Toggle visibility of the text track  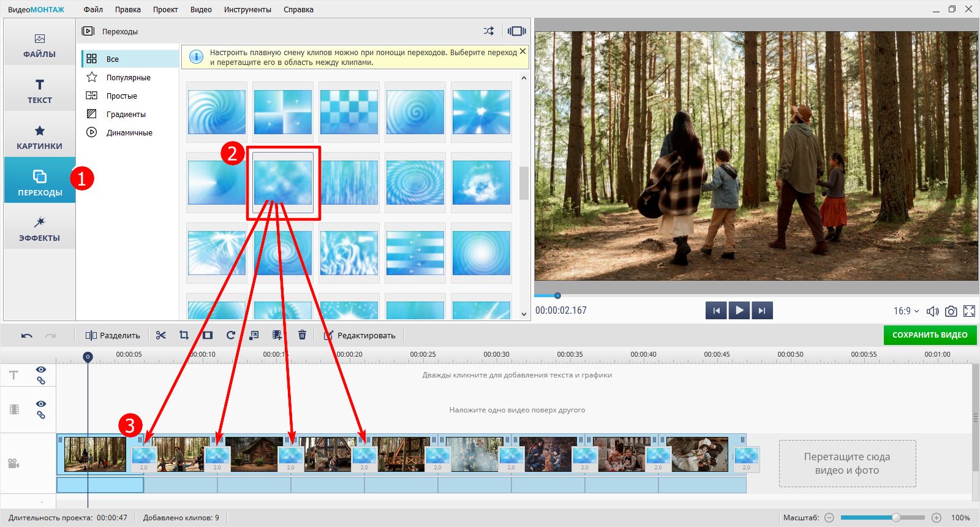click(41, 370)
